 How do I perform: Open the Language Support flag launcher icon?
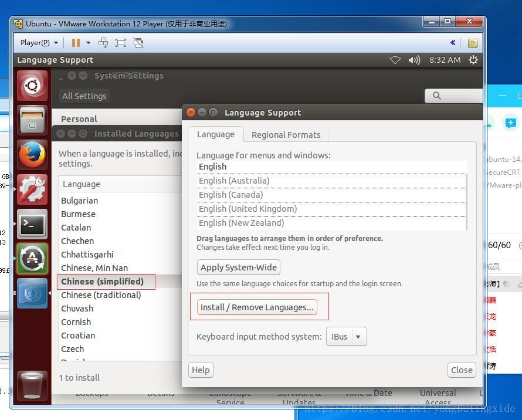(32, 293)
